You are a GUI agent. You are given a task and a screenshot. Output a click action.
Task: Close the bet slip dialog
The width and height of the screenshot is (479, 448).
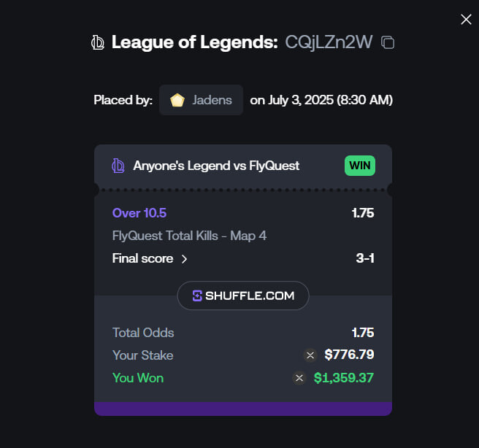tap(466, 19)
